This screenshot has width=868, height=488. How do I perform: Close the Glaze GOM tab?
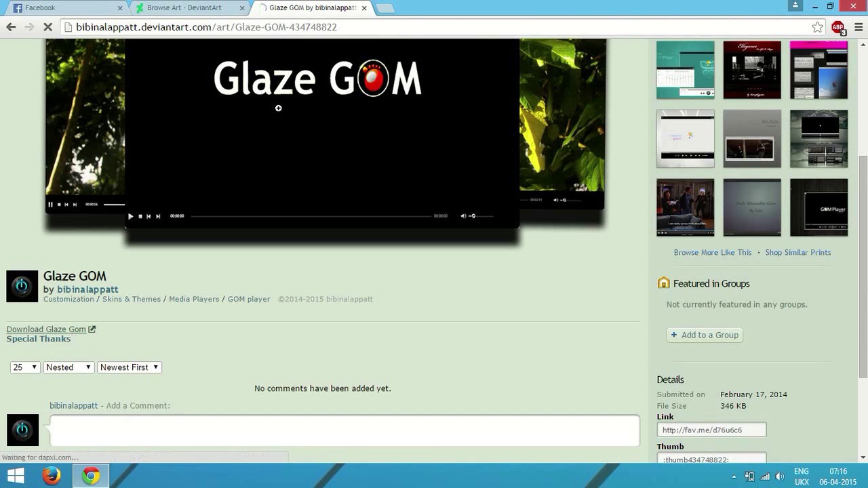[x=364, y=8]
